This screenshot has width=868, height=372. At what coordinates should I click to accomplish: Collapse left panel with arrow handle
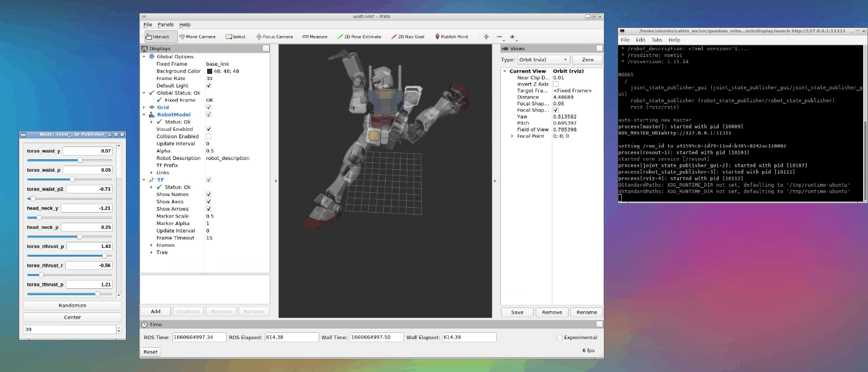pyautogui.click(x=275, y=181)
